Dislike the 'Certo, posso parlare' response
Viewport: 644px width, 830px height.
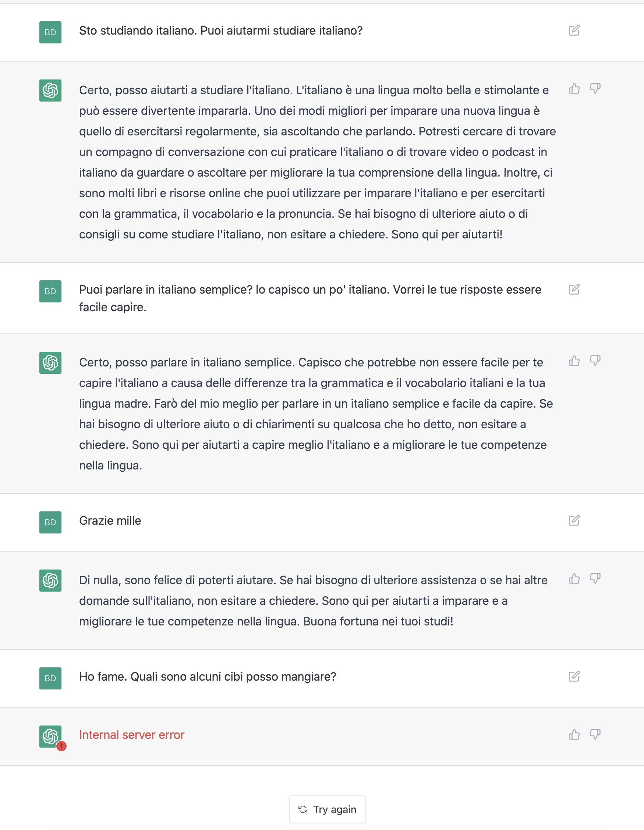pyautogui.click(x=595, y=361)
